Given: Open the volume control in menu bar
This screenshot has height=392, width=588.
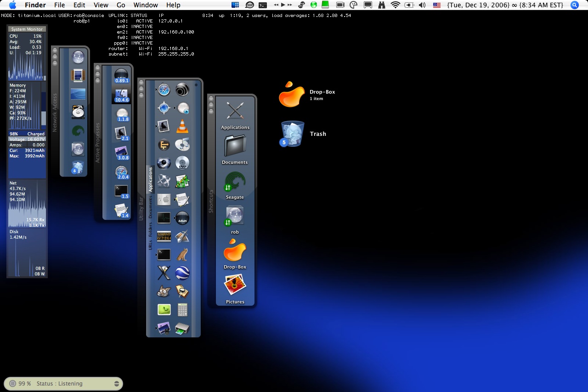Looking at the screenshot, I should point(422,5).
